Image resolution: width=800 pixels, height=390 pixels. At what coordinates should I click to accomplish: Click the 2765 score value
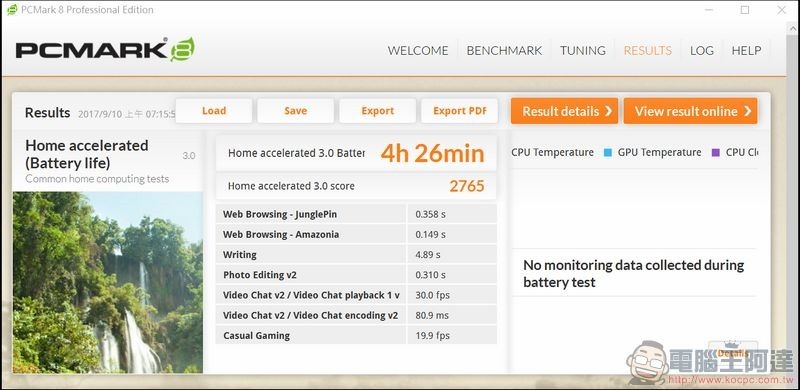click(467, 186)
